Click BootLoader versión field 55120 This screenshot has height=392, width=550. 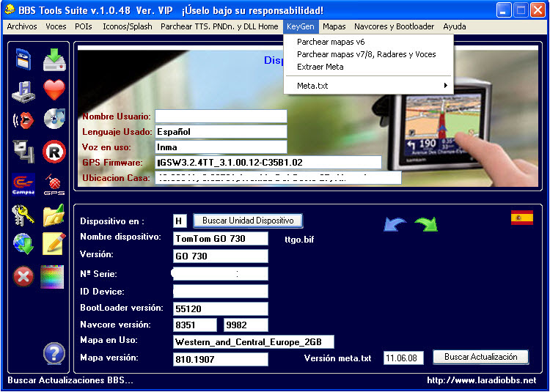pyautogui.click(x=221, y=308)
